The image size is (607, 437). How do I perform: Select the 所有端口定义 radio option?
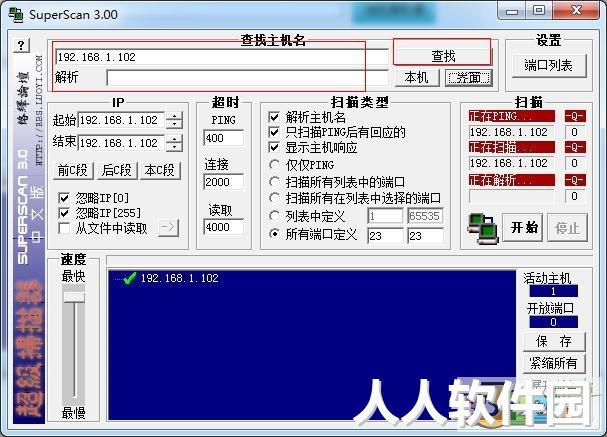274,234
